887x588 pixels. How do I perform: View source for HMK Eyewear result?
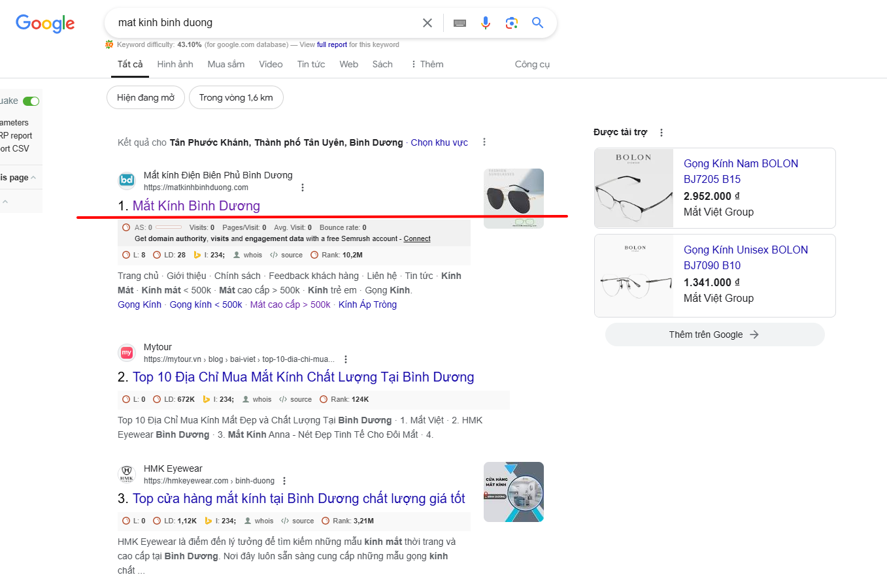(297, 521)
